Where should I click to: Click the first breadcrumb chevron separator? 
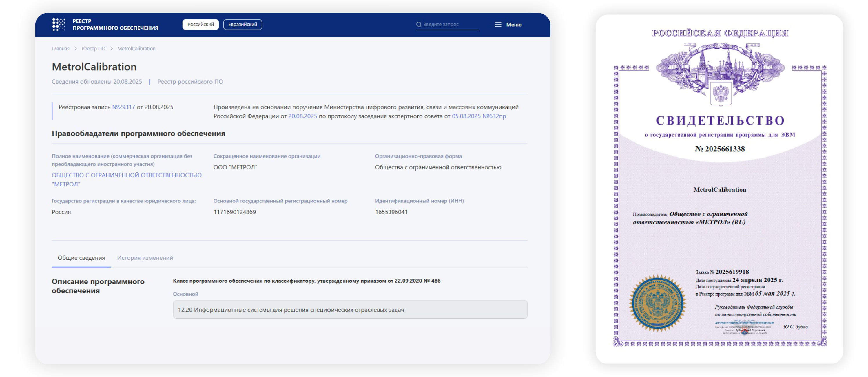(76, 49)
